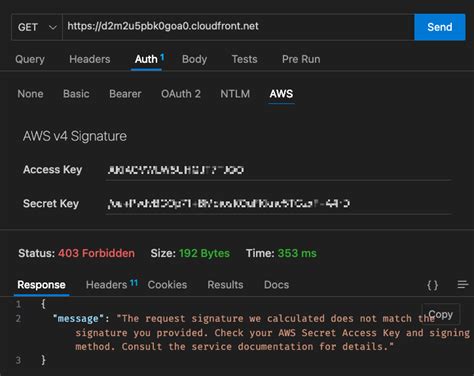Choose None auth type

point(30,94)
